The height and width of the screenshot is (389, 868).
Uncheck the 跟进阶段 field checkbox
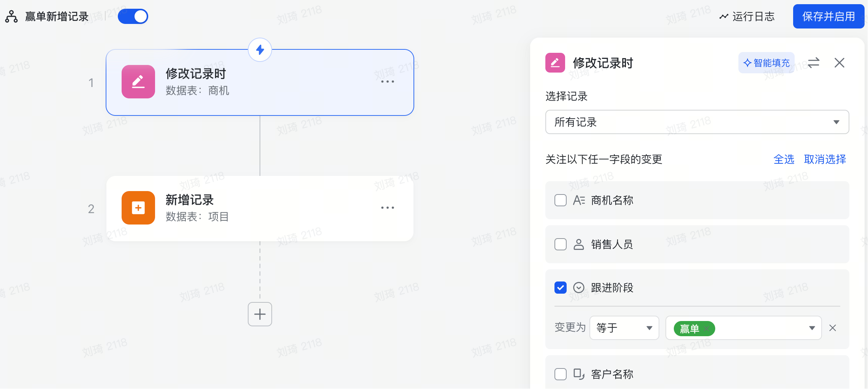click(x=561, y=288)
